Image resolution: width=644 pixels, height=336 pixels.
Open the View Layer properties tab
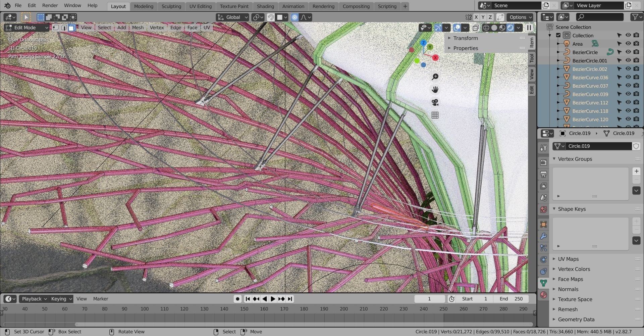coord(543,186)
